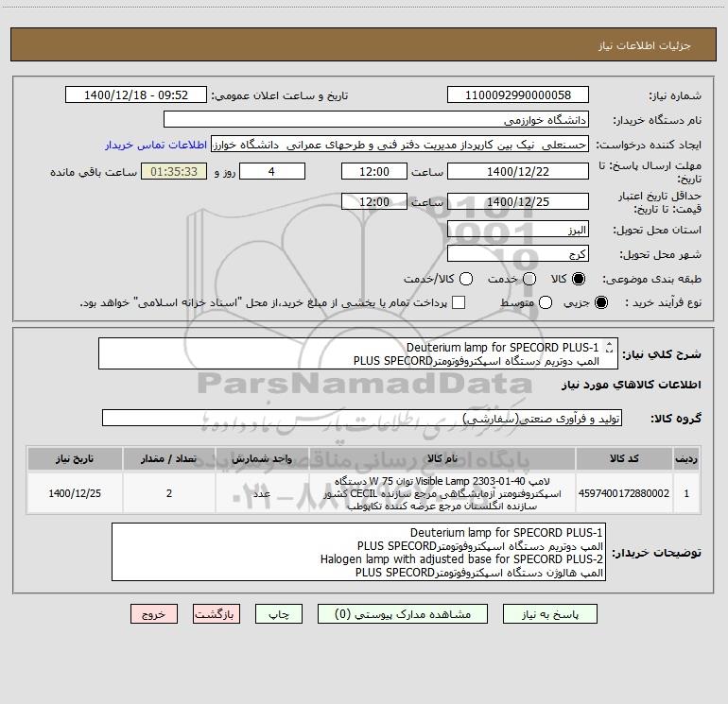Click the need date cell 1400/12/25

[x=75, y=493]
